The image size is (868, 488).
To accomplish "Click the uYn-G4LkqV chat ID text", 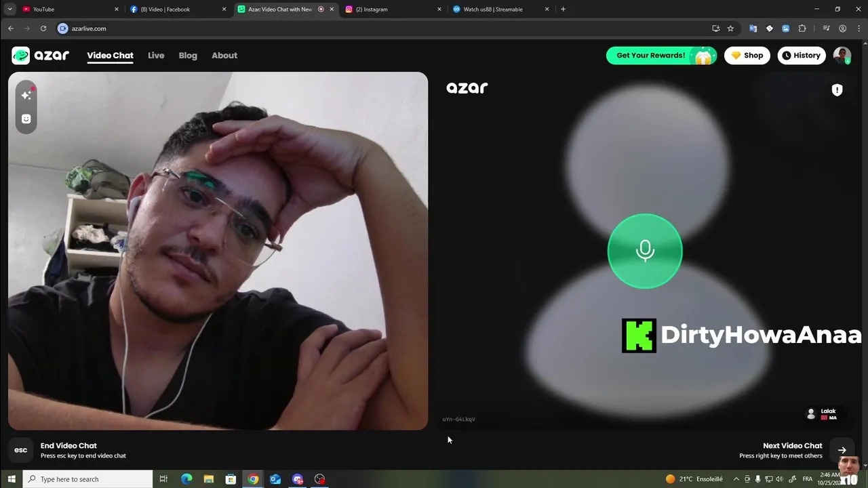I will click(458, 420).
